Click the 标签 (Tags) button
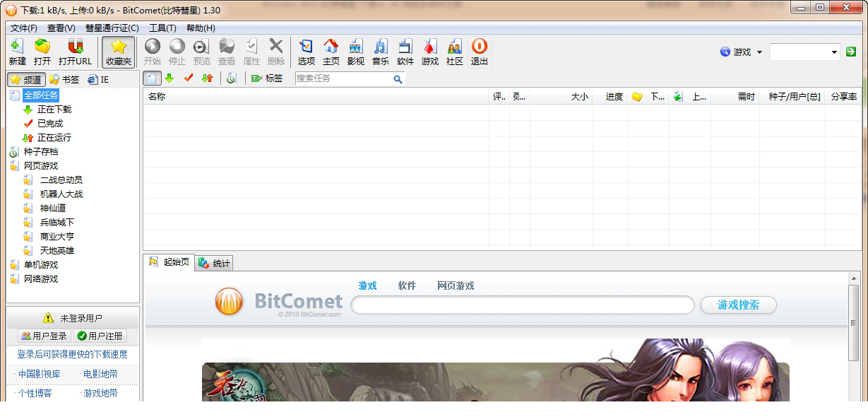This screenshot has width=868, height=417. 267,78
